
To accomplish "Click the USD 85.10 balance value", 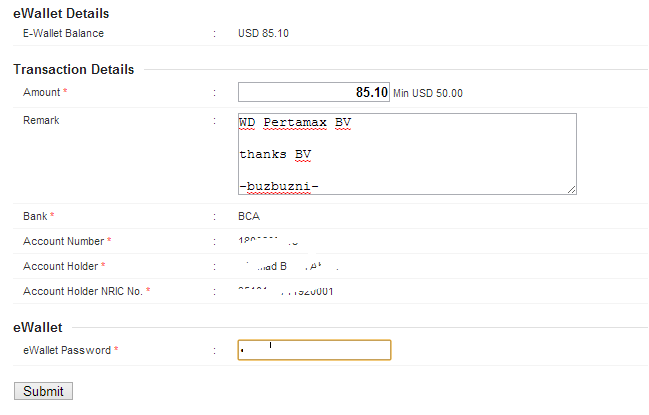I will (x=264, y=33).
